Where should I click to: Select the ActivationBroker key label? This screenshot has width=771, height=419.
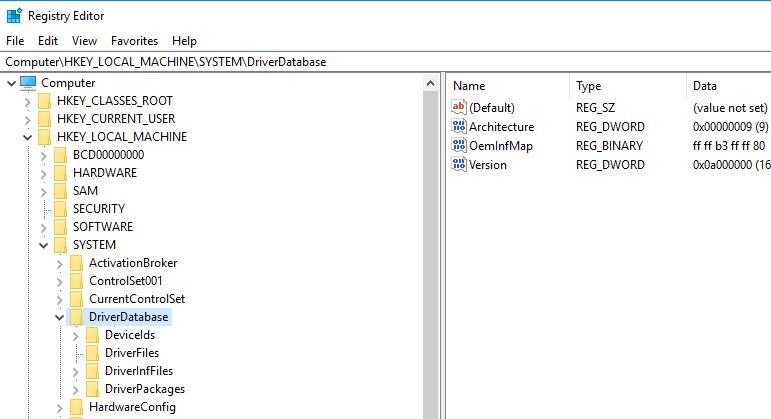tap(133, 263)
